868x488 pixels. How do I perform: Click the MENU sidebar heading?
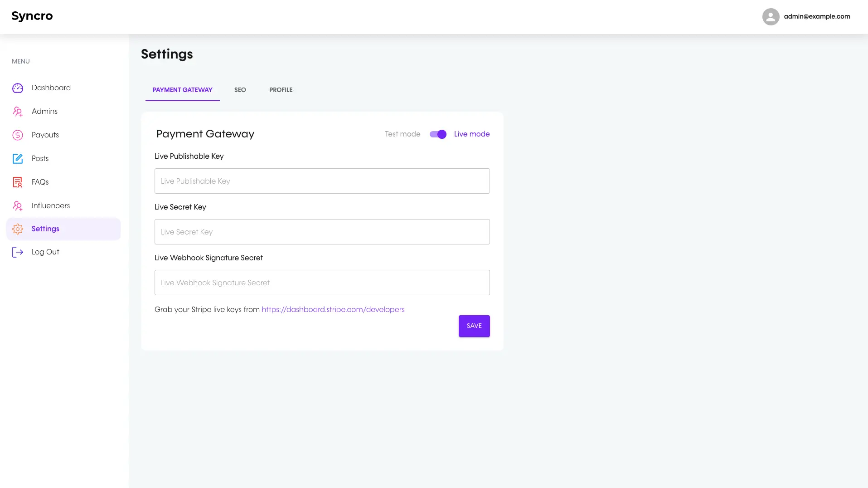tap(21, 62)
